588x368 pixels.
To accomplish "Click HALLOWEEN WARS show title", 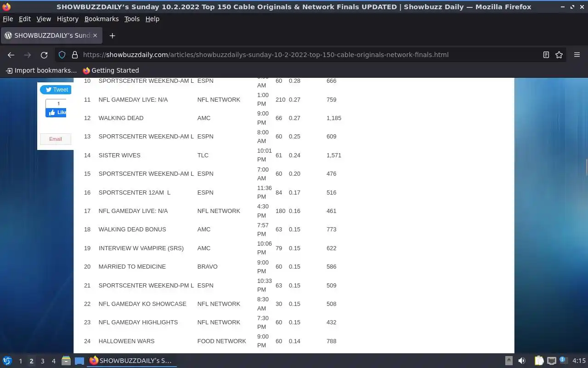I will pyautogui.click(x=126, y=341).
